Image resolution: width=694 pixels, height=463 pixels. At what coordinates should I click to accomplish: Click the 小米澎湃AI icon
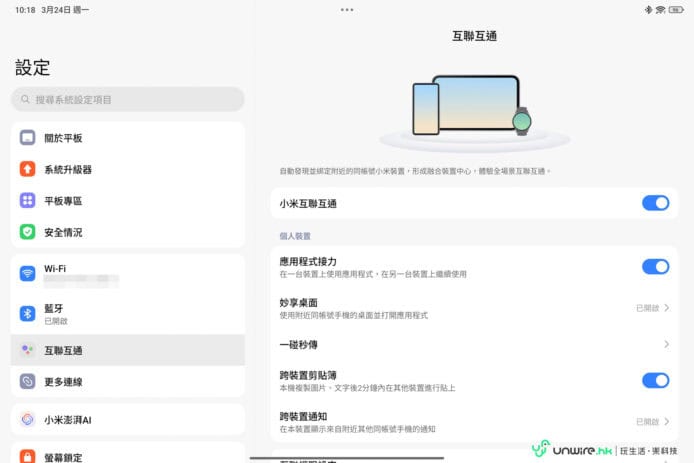28,420
